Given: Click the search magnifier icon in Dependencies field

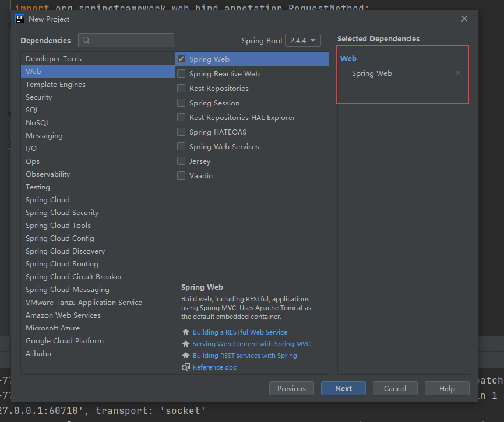Looking at the screenshot, I should [86, 40].
